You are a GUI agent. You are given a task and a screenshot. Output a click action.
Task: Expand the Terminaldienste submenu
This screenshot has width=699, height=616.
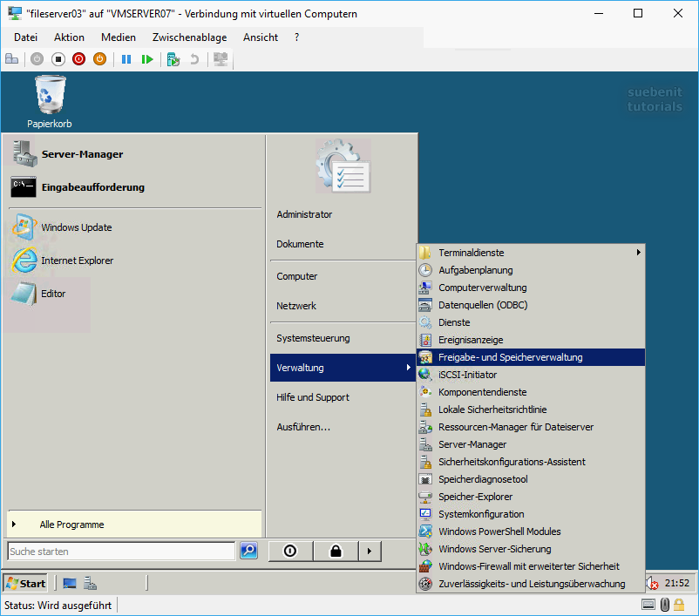point(531,253)
